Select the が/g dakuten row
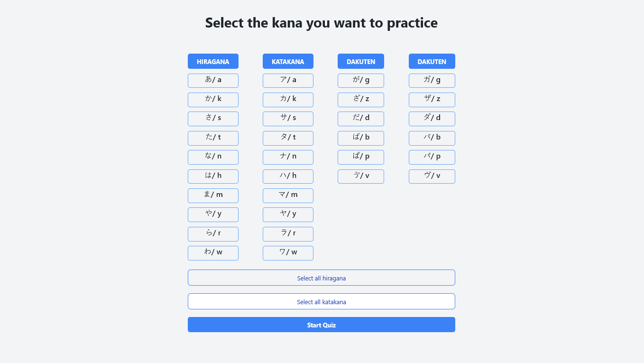644x363 pixels. (x=360, y=80)
